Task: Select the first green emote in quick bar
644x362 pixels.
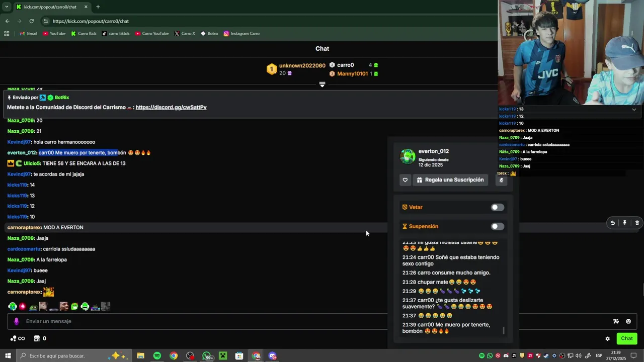Action: (x=13, y=306)
